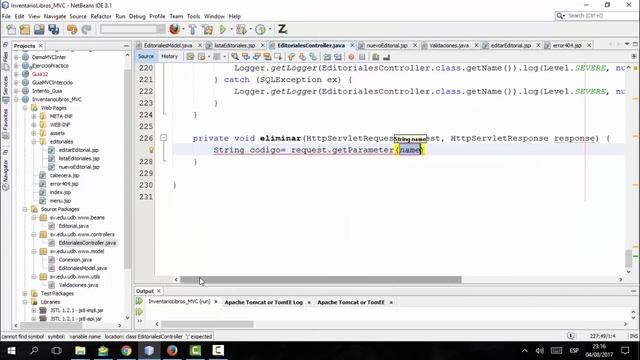Click the Comment editor toolbar icon
640x360 pixels.
point(376,57)
